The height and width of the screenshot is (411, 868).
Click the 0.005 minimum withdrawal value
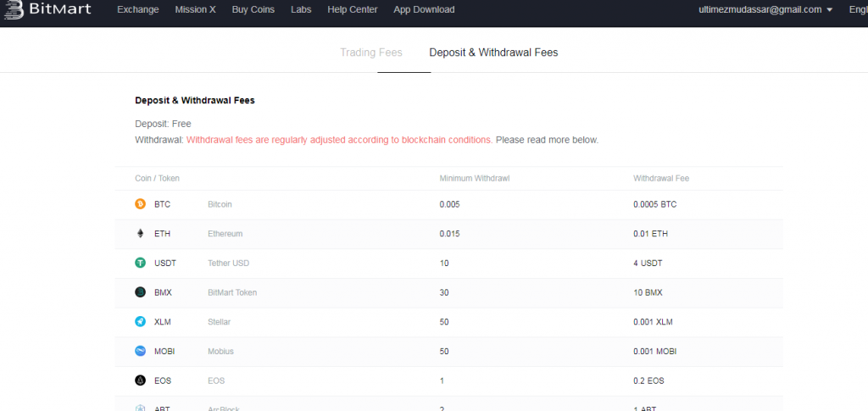tap(449, 204)
